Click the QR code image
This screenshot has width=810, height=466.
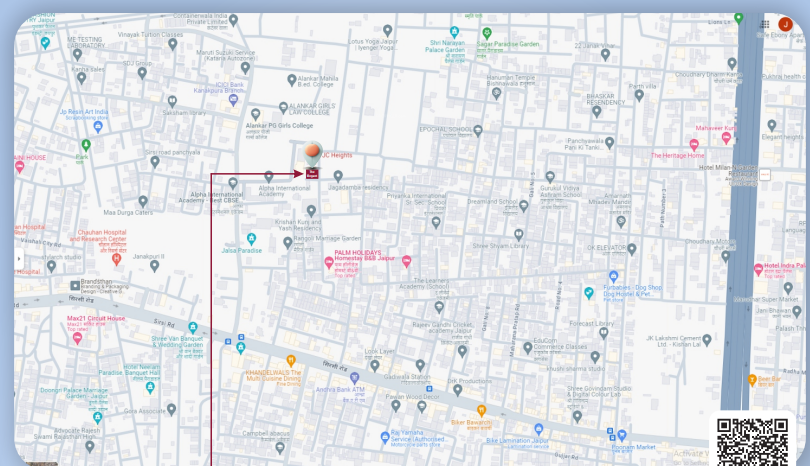point(752,442)
